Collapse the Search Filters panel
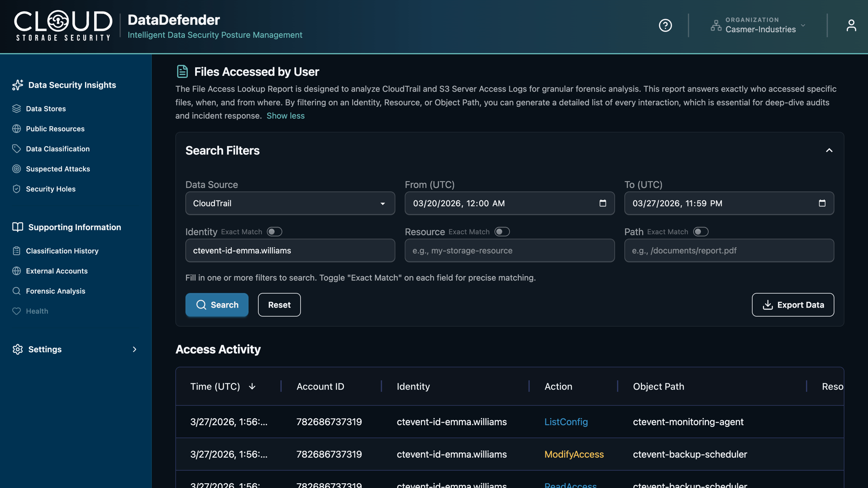Screen dimensions: 868x488 [829, 151]
